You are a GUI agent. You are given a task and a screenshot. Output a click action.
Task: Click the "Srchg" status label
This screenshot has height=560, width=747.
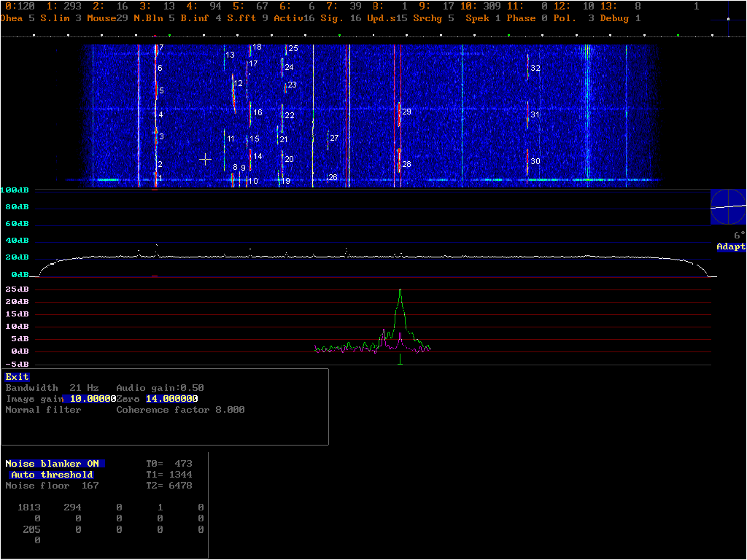(x=427, y=18)
